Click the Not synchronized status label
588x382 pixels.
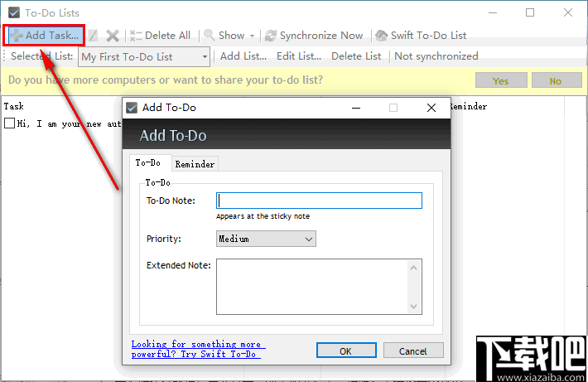pyautogui.click(x=436, y=56)
